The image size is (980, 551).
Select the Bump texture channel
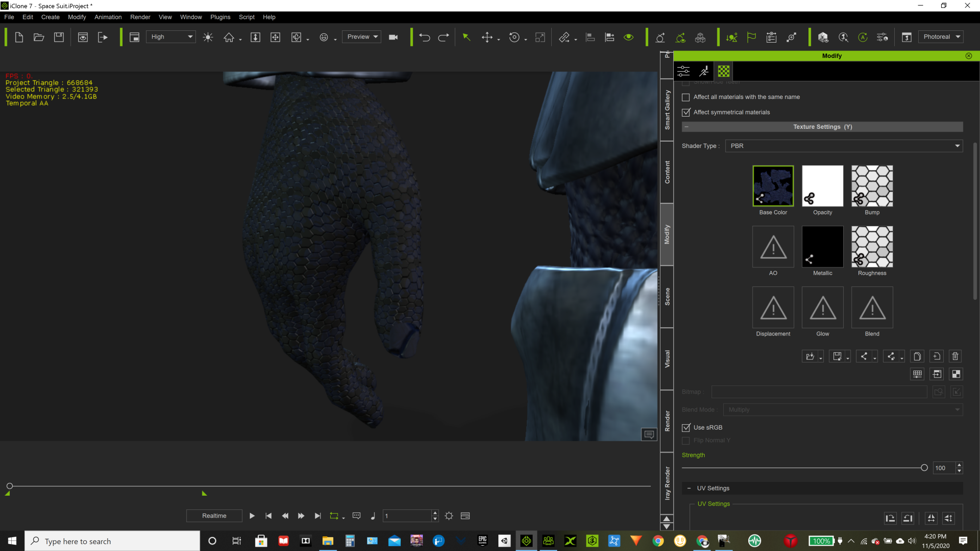coord(872,186)
